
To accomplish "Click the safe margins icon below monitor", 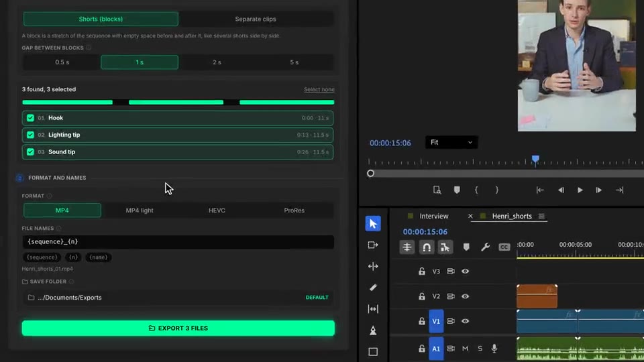I will [437, 190].
